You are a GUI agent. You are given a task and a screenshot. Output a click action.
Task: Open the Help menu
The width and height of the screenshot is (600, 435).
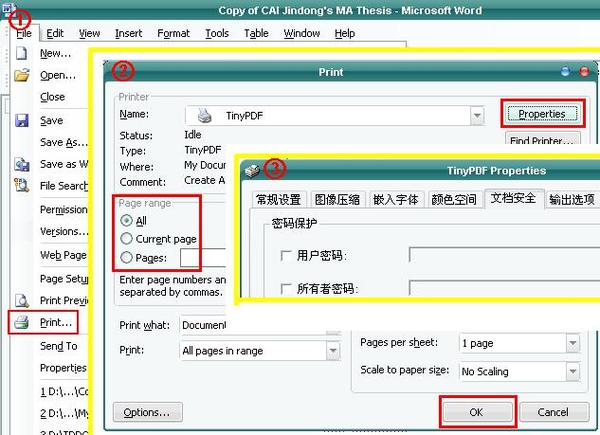pyautogui.click(x=344, y=34)
